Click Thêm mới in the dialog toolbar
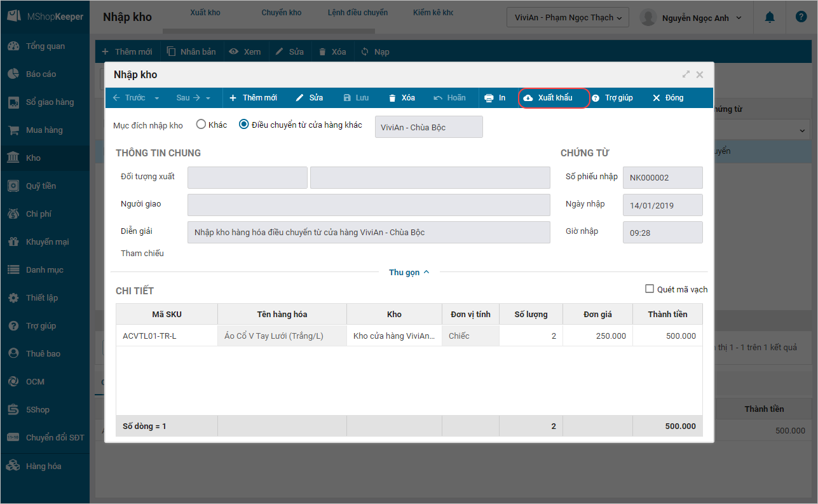Screen dimensions: 818x504 253,98
